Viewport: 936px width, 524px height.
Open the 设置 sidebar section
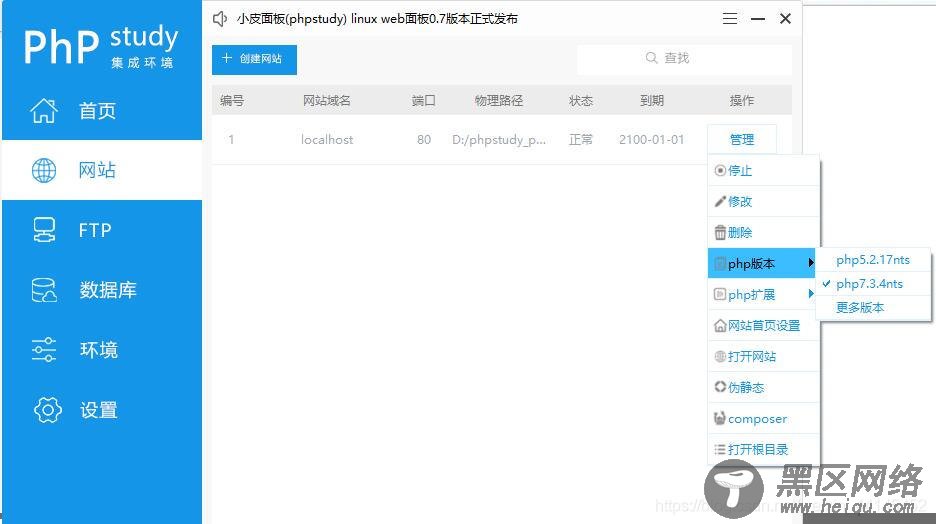[x=102, y=410]
